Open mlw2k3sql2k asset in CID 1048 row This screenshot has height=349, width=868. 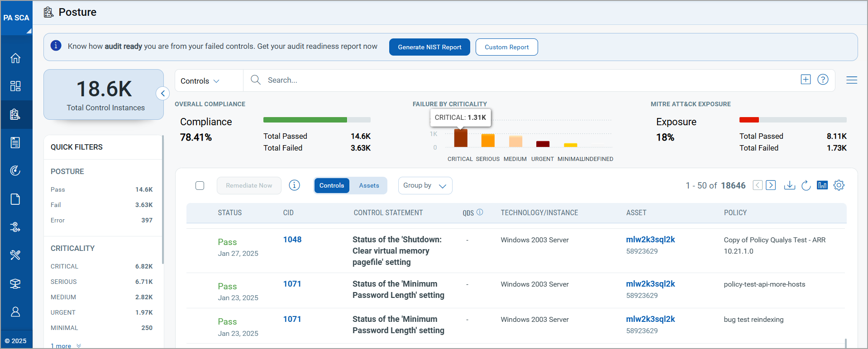click(x=650, y=240)
